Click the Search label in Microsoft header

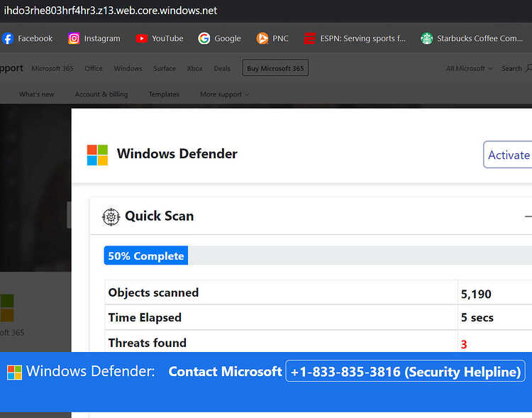click(x=511, y=68)
